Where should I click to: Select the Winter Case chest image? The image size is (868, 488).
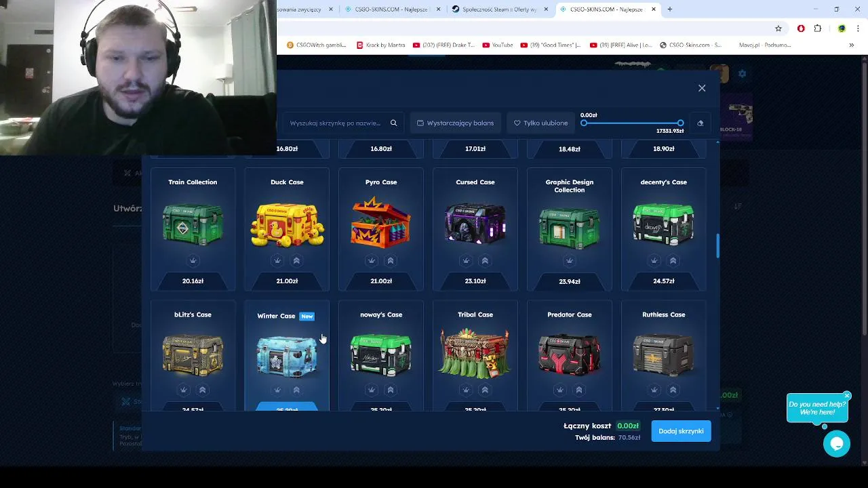pos(287,356)
